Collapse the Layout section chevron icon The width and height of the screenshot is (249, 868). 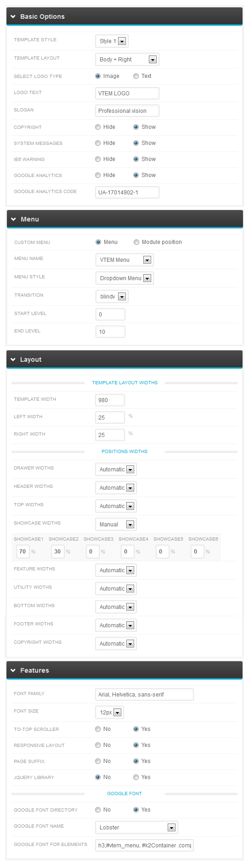tap(13, 359)
